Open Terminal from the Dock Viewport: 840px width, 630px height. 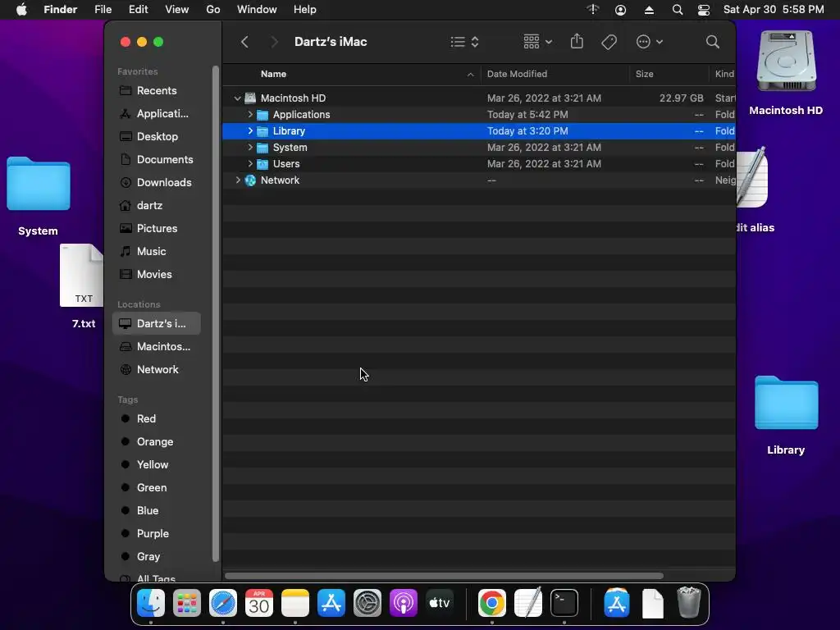click(564, 603)
